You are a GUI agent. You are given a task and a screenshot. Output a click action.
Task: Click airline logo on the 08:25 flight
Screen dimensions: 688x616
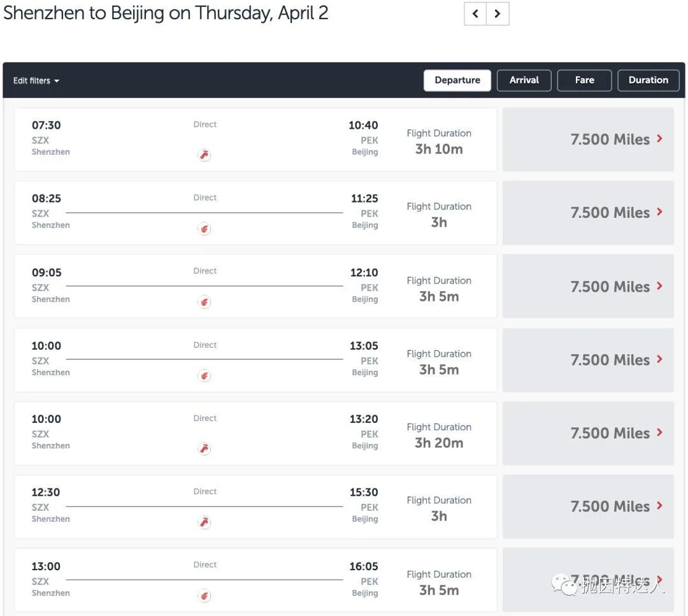pos(204,229)
